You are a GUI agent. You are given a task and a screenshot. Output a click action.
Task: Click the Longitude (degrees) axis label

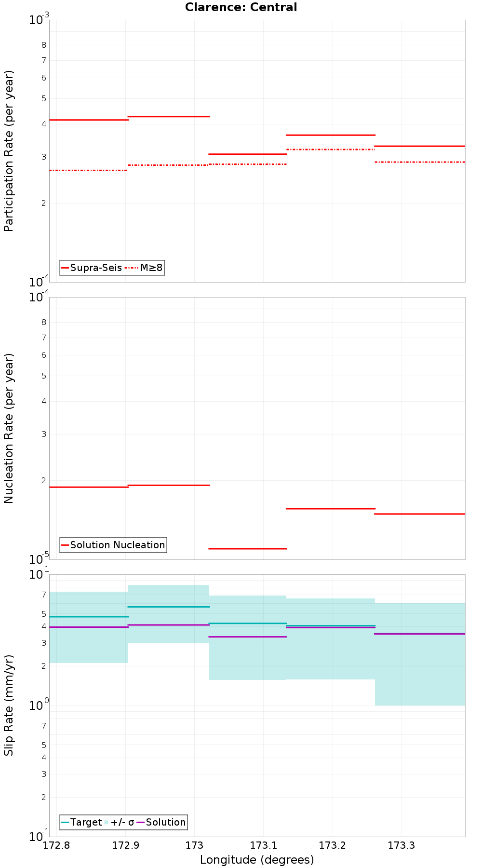(257, 860)
